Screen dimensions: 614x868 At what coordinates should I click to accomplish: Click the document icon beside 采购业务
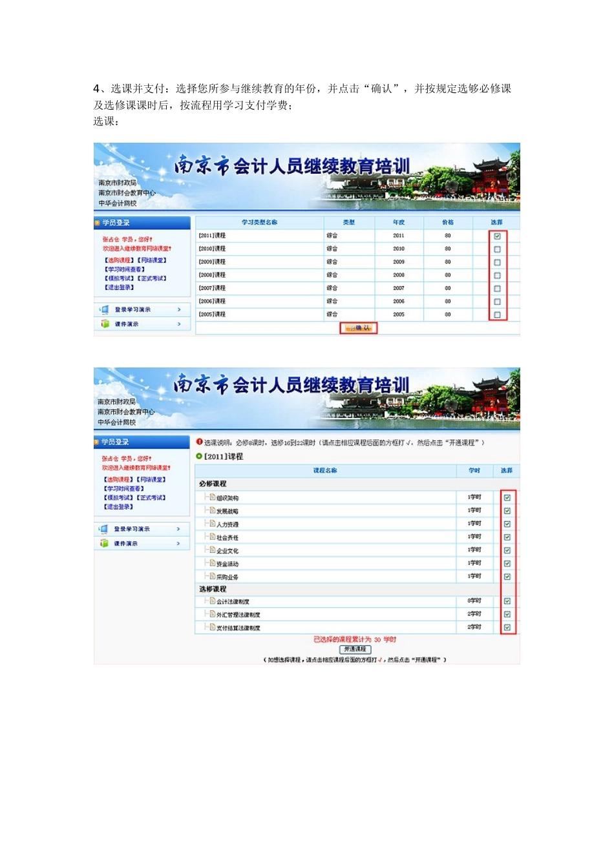(x=212, y=576)
